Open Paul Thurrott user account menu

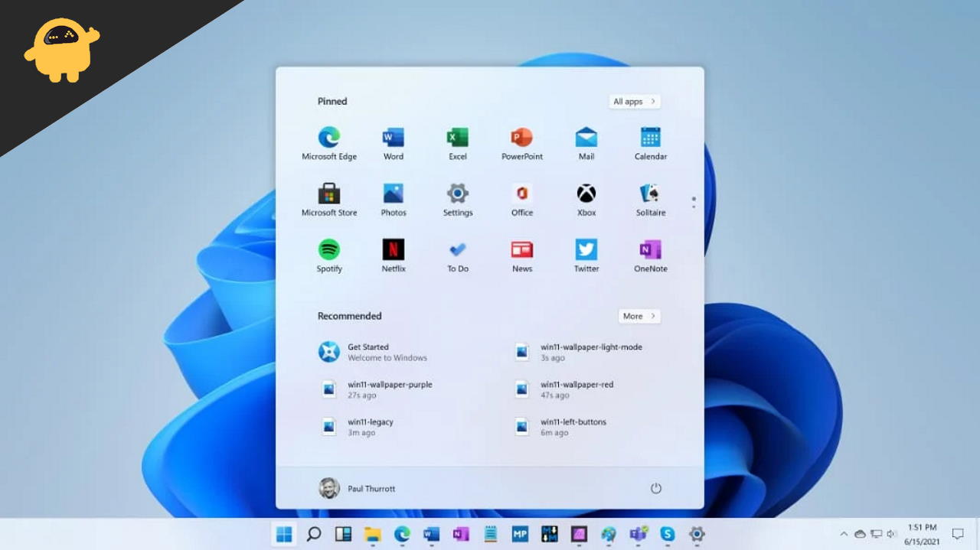[x=357, y=488]
